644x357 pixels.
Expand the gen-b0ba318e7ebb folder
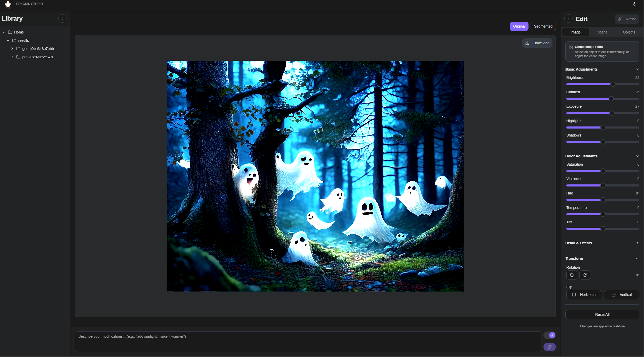pos(12,49)
